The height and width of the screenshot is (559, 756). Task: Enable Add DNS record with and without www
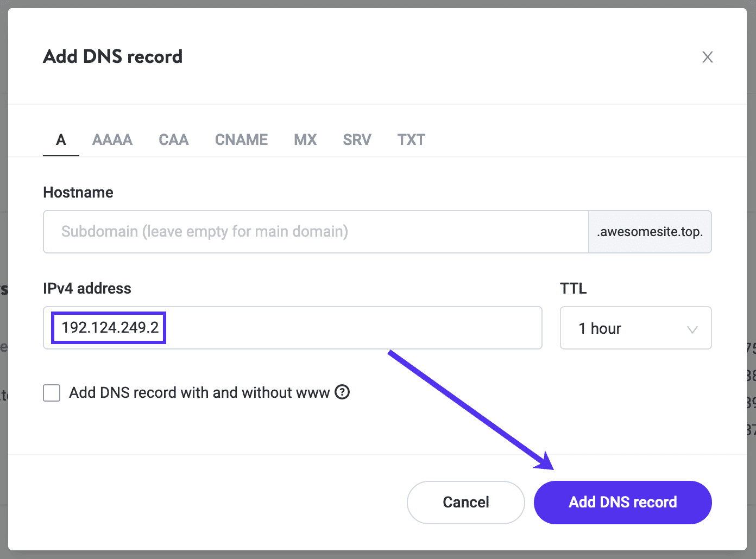click(52, 392)
